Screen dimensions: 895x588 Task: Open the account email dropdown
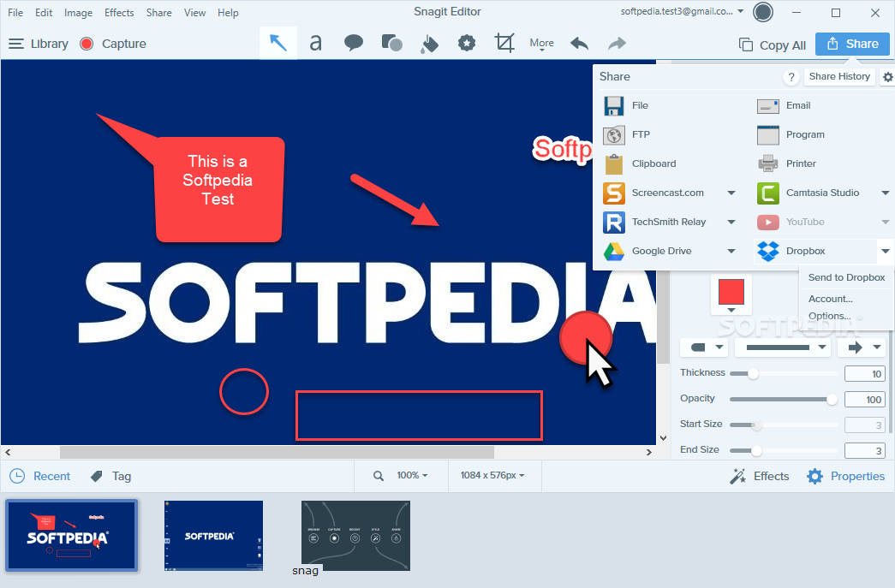point(682,11)
